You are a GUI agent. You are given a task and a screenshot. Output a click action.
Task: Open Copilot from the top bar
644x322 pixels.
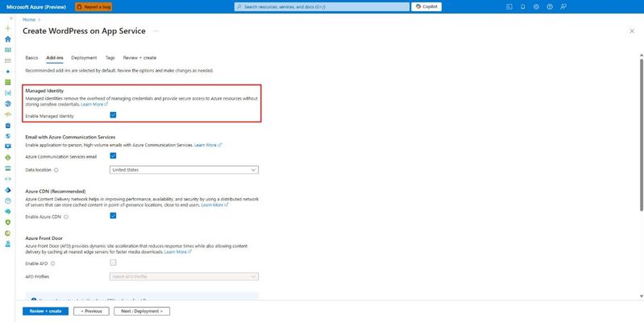(x=426, y=6)
